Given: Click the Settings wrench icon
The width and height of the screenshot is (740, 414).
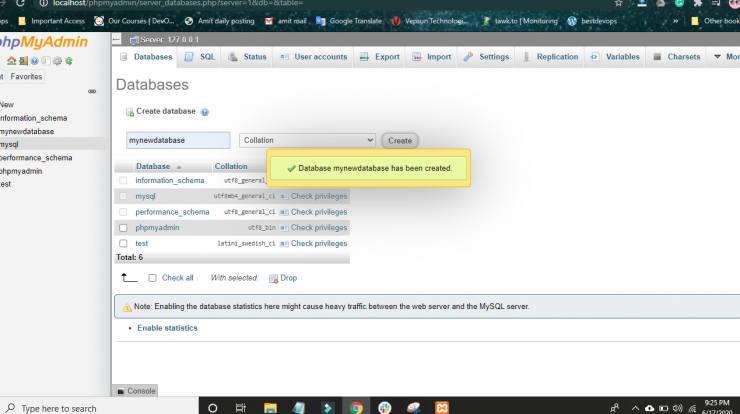Looking at the screenshot, I should coord(468,57).
